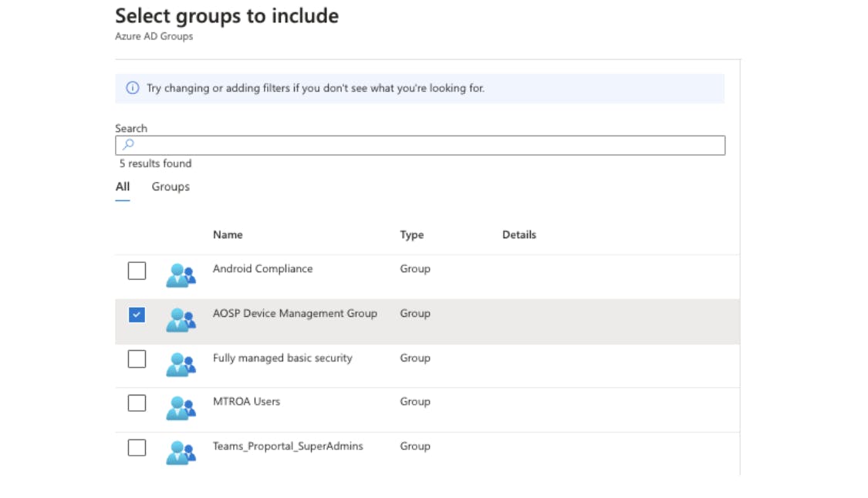
Task: Open the All tab
Action: [122, 187]
